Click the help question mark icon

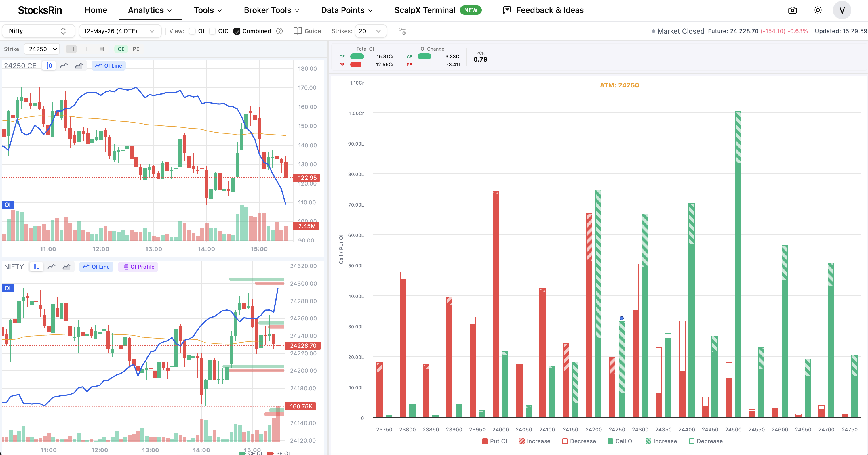[x=279, y=31]
